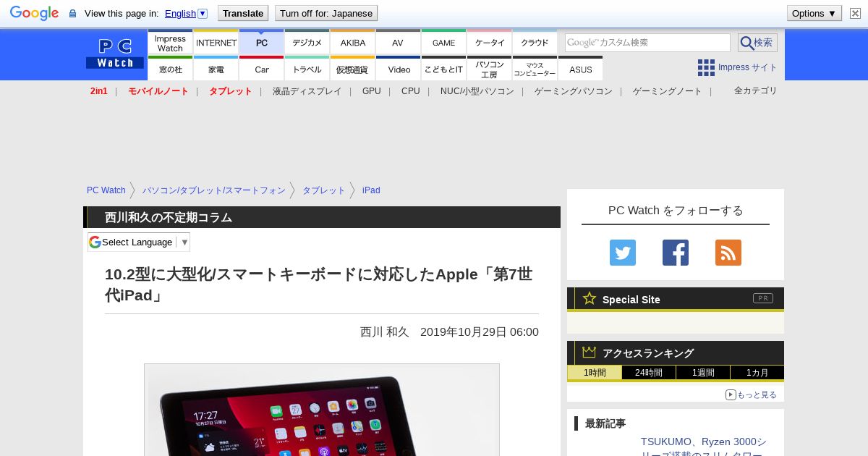Click the Twitter follow icon
The width and height of the screenshot is (868, 456).
point(623,253)
